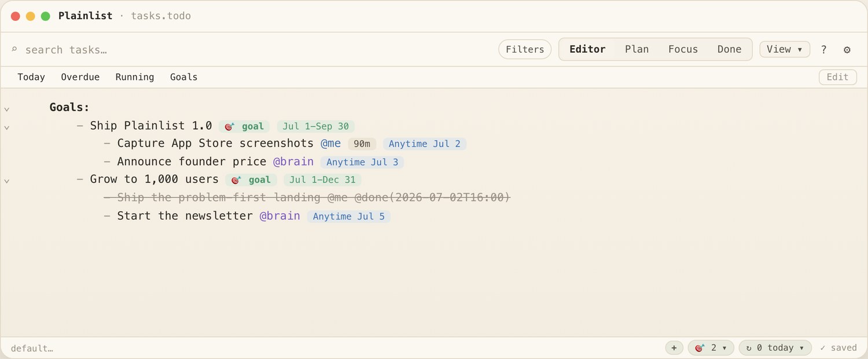Click the 'Capture App Store screenshots' task text
The height and width of the screenshot is (359, 868).
point(215,144)
